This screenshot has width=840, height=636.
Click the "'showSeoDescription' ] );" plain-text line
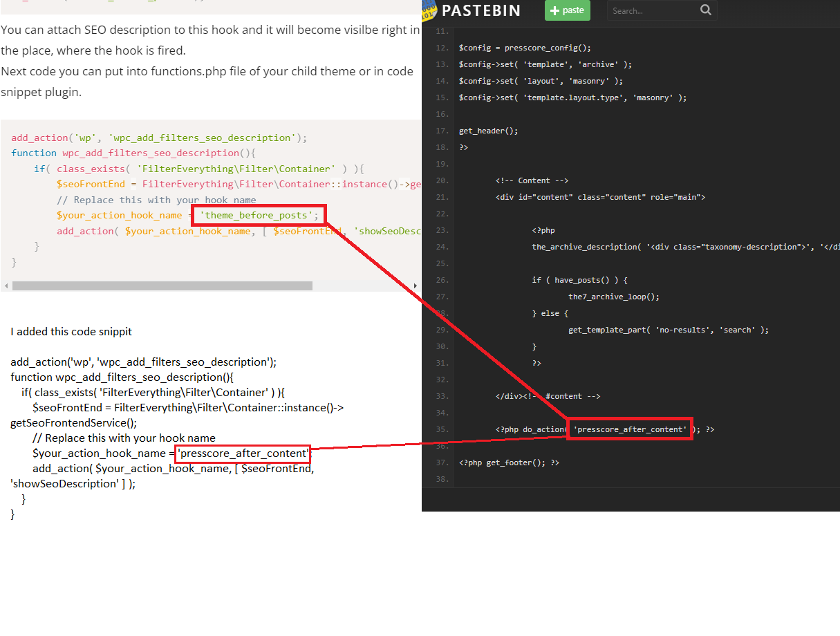[x=73, y=483]
